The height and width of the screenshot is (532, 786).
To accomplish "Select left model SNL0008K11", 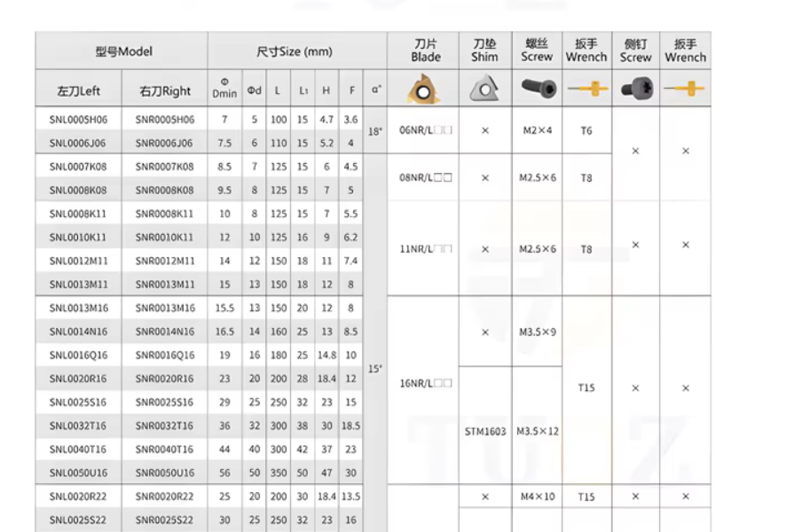I will (x=78, y=214).
